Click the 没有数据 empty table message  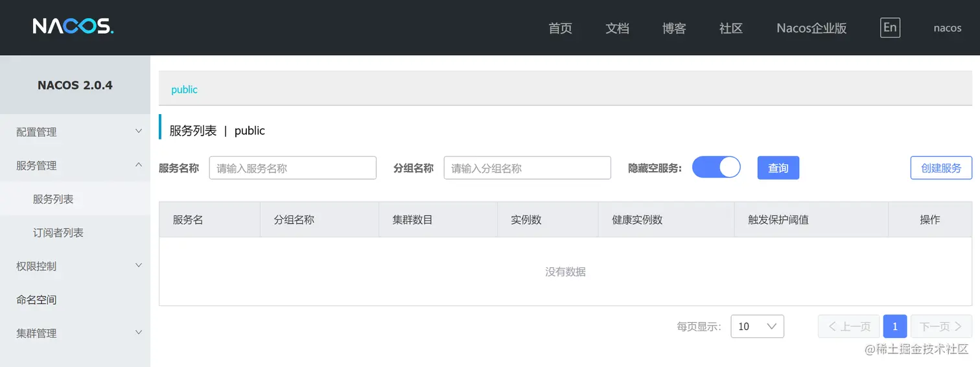point(565,272)
